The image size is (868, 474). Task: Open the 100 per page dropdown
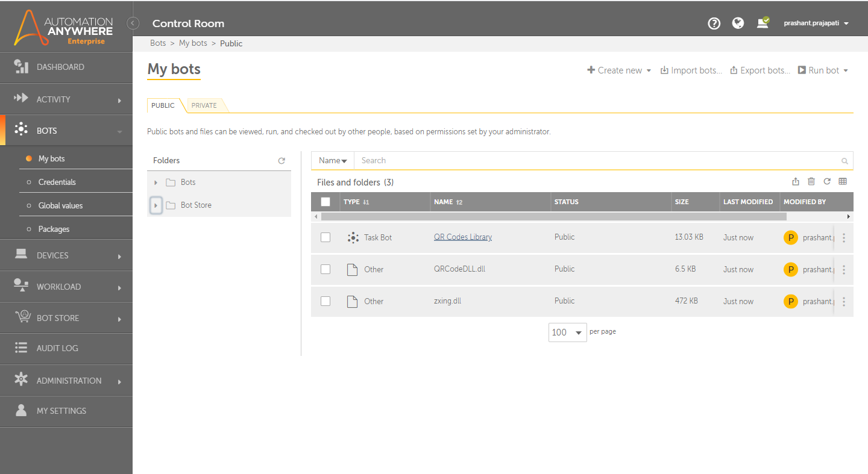[x=567, y=332]
